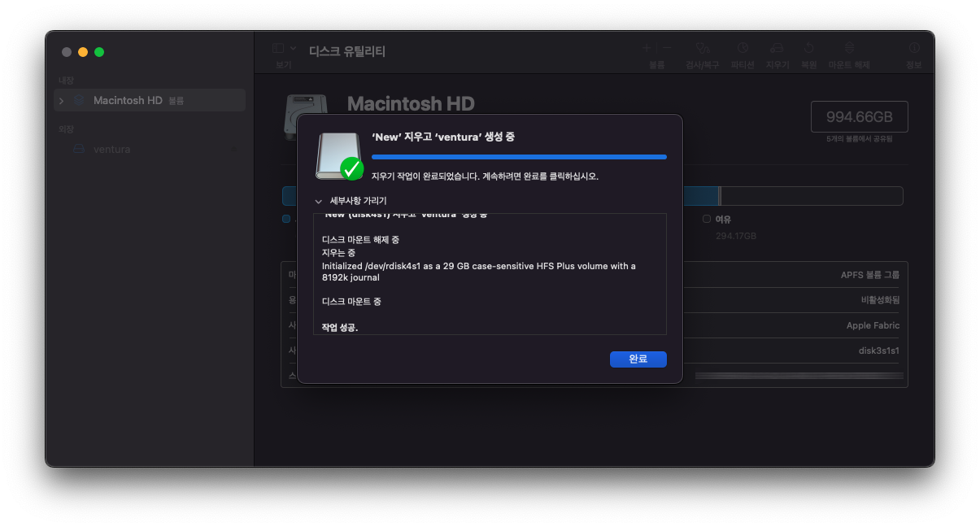Click the 994.66GB capacity box
This screenshot has height=527, width=980.
859,117
